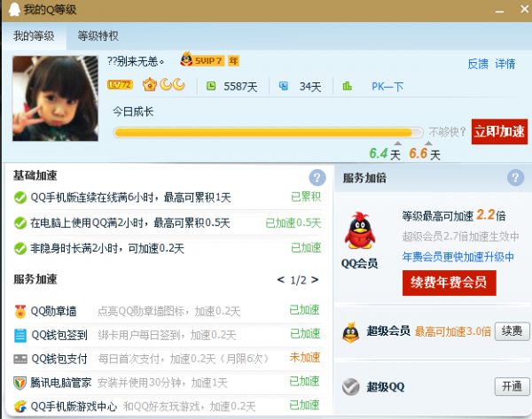Click the SVIP 7 badge icon
532x419 pixels.
202,60
